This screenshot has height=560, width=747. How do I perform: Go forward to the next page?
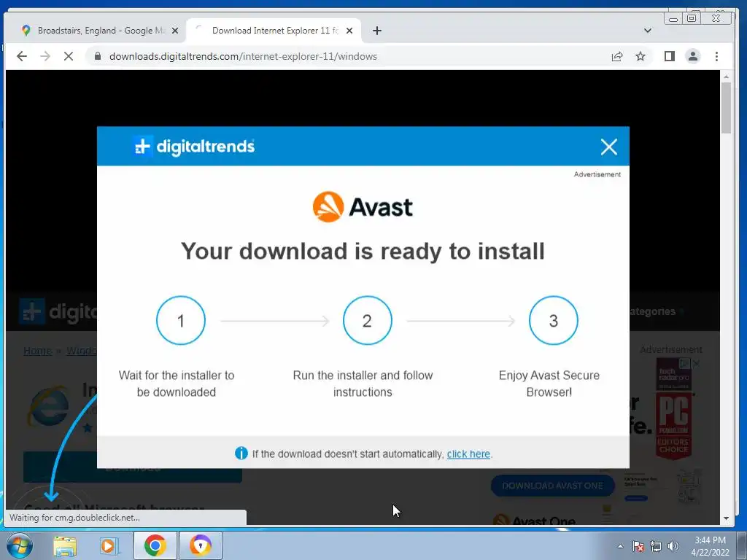pos(45,56)
